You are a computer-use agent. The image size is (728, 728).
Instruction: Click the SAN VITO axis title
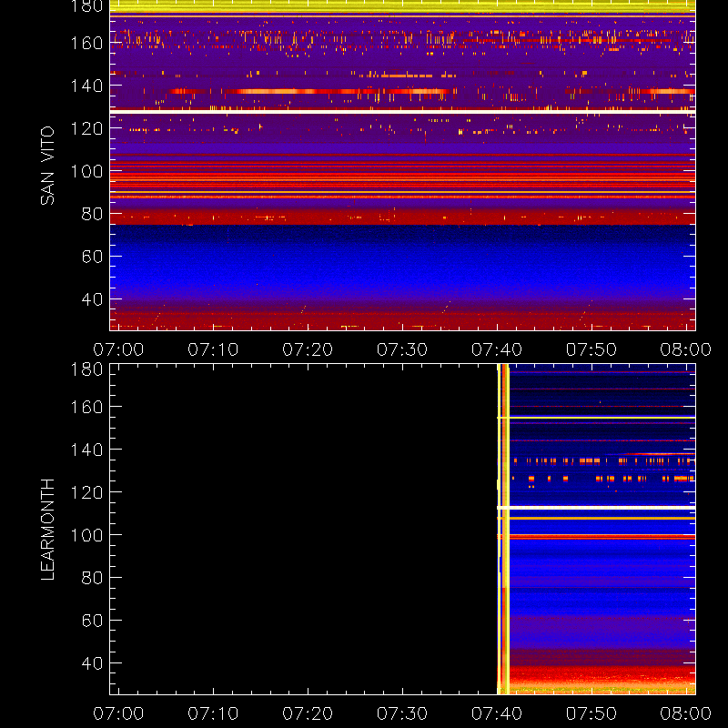tap(47, 166)
